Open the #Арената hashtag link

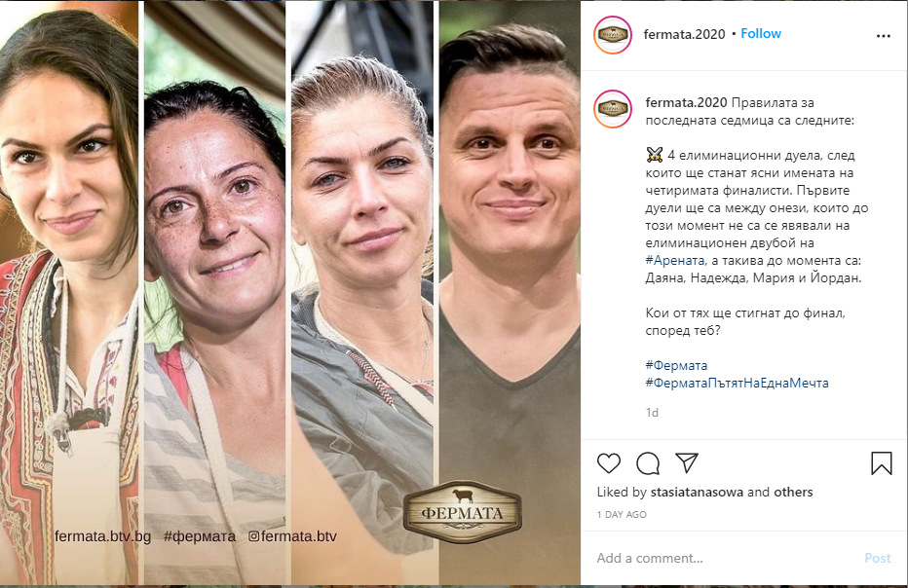(674, 261)
